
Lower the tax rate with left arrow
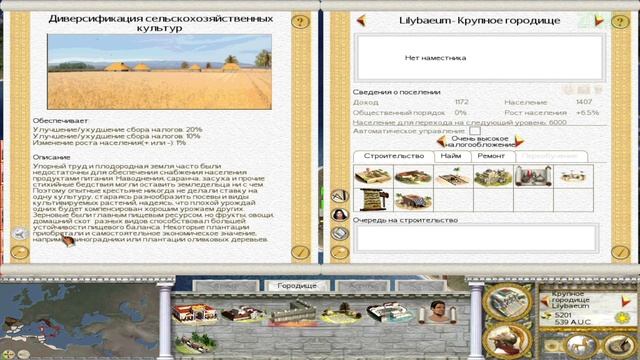point(441,141)
